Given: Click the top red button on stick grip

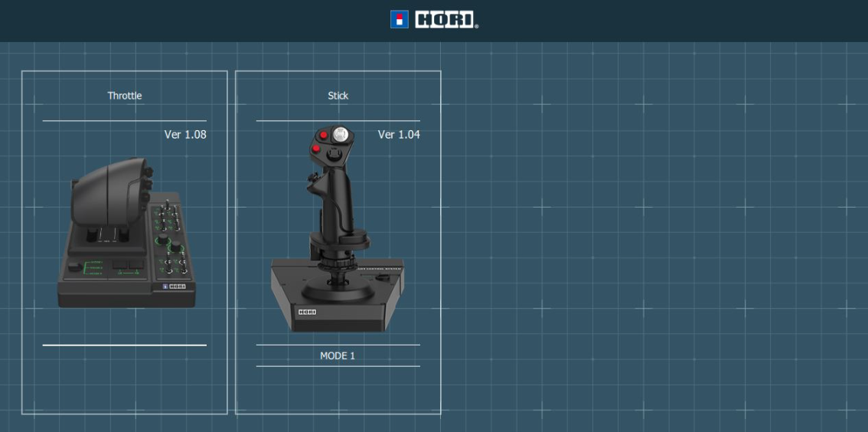Looking at the screenshot, I should tap(324, 135).
